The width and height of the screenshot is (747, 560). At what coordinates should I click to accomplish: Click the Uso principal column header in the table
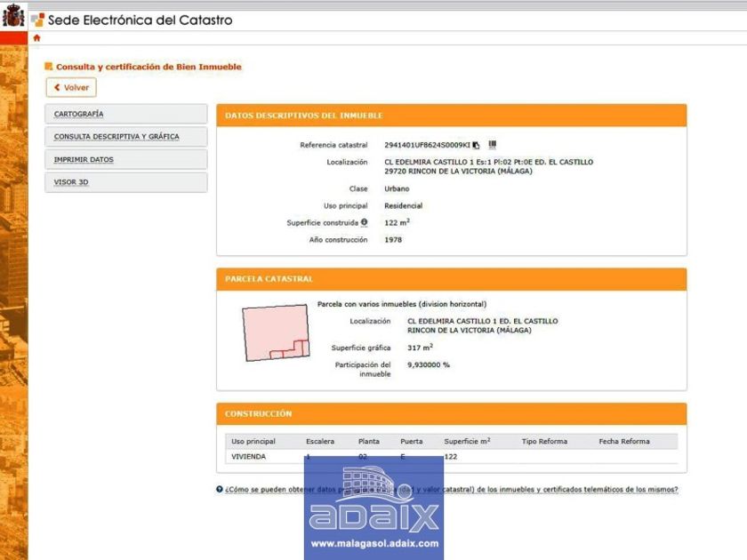coord(253,442)
